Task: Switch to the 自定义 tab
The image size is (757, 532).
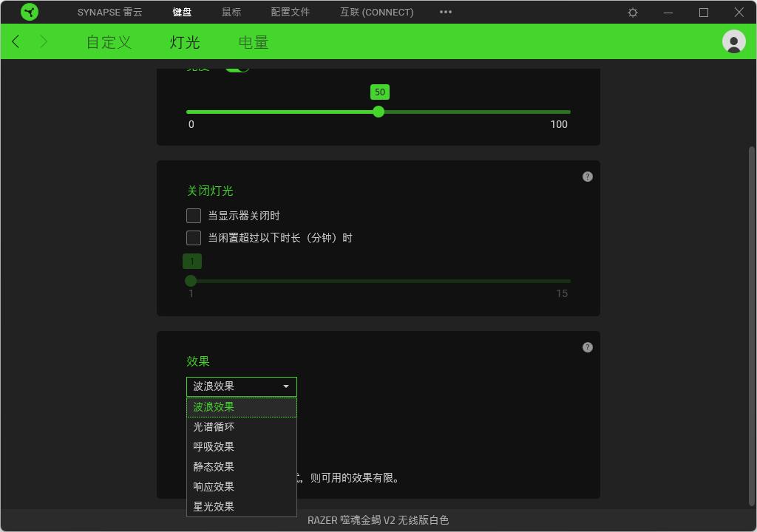Action: pyautogui.click(x=108, y=42)
